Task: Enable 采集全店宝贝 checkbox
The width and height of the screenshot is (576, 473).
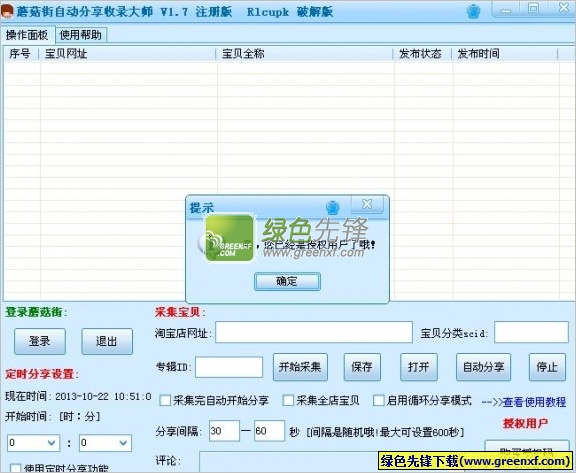Action: (288, 400)
